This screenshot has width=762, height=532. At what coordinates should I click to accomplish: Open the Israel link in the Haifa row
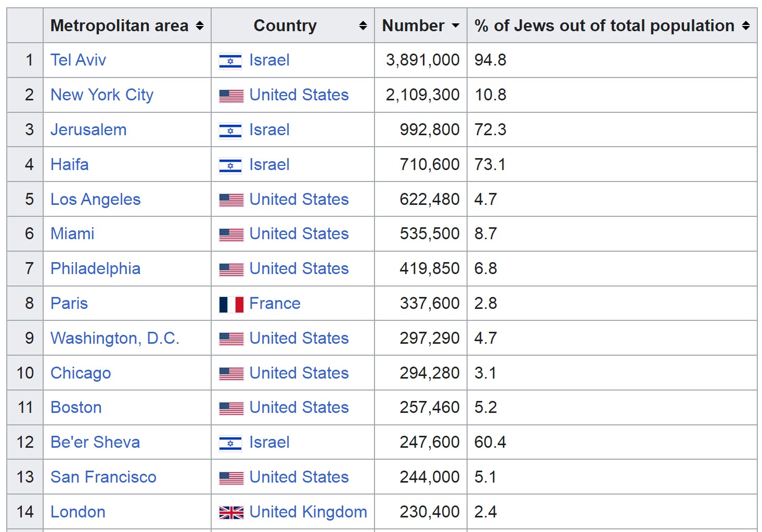[x=269, y=164]
